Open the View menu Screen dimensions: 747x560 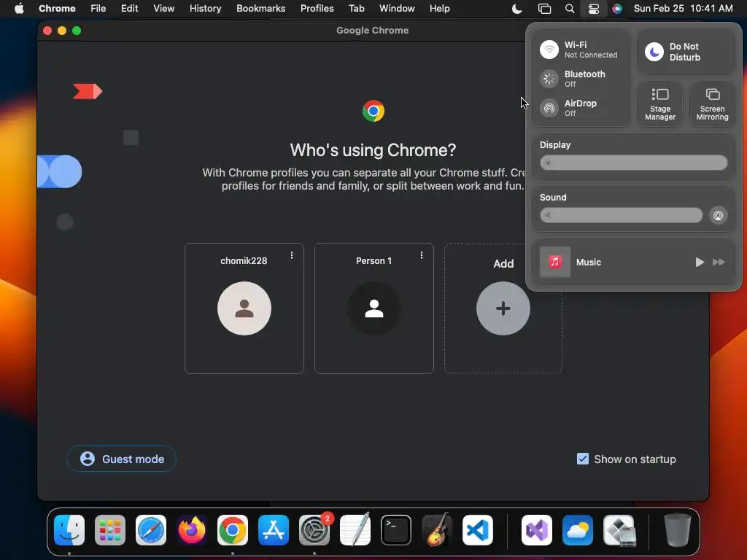click(x=163, y=8)
